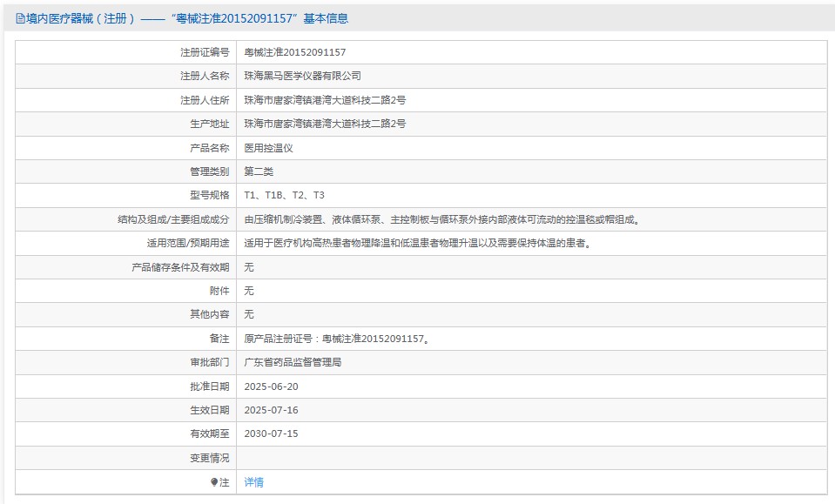Select approval department 广东省药品监督管理局
The image size is (835, 504).
(x=293, y=362)
